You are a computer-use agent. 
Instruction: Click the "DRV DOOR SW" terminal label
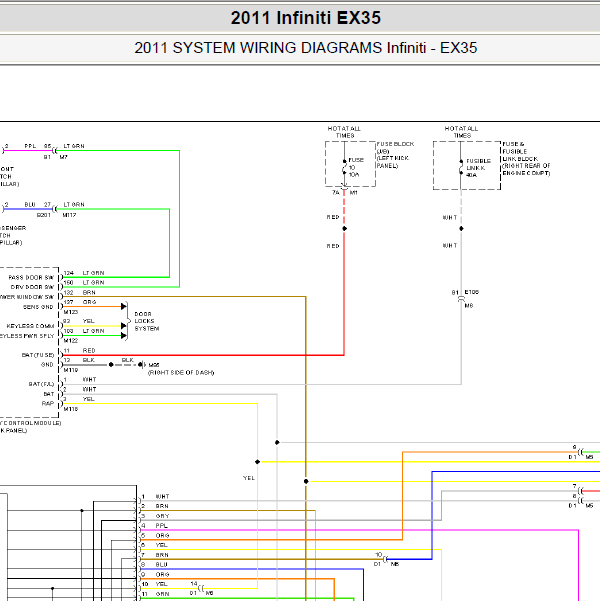pos(32,287)
